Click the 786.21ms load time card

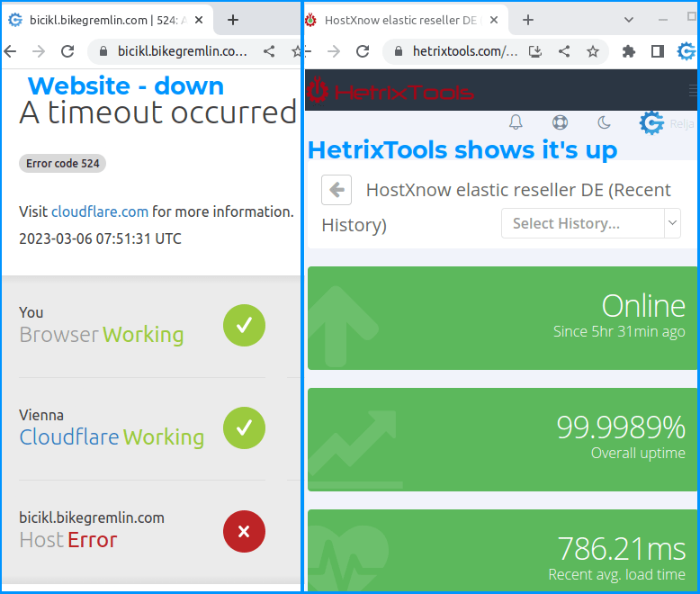point(502,550)
